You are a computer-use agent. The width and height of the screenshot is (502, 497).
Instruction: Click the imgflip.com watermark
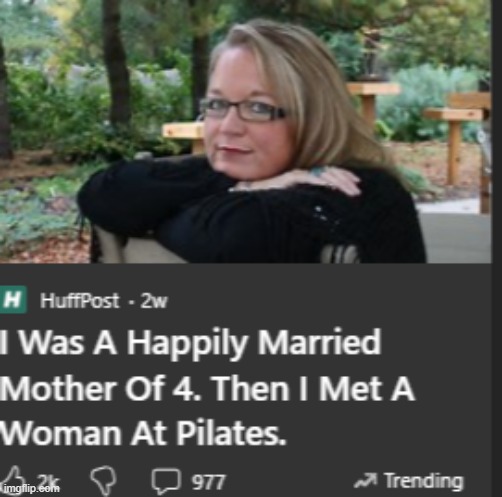[x=30, y=489]
